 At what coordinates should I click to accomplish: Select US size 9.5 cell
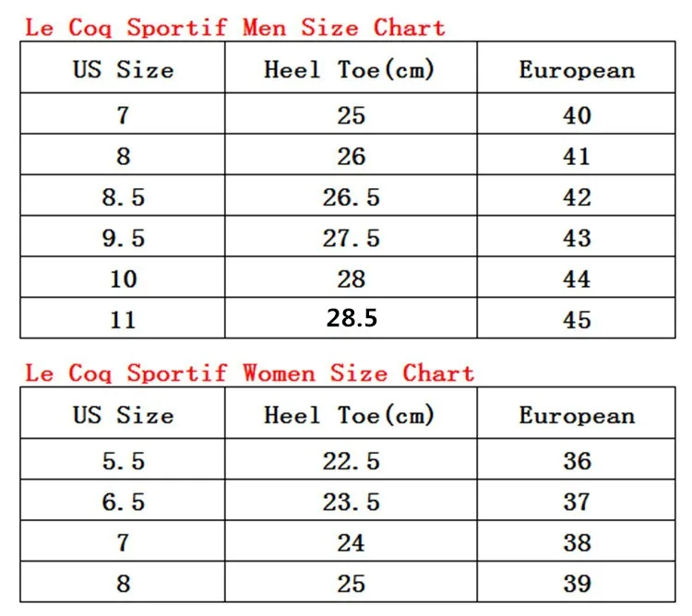(x=123, y=237)
